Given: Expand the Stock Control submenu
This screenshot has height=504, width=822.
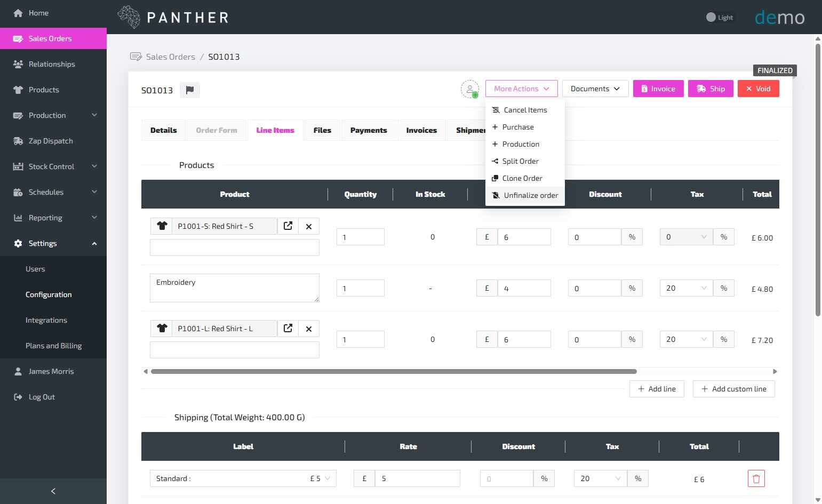Looking at the screenshot, I should pyautogui.click(x=94, y=166).
